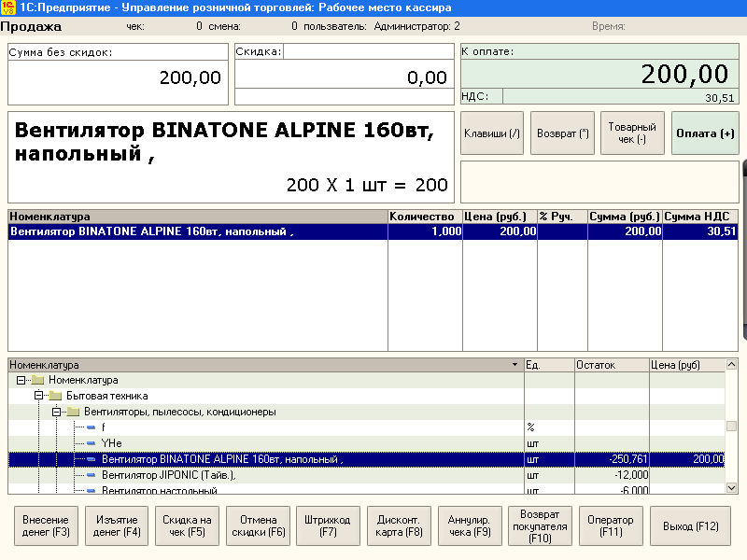Click Остаток value -250,761

click(628, 459)
